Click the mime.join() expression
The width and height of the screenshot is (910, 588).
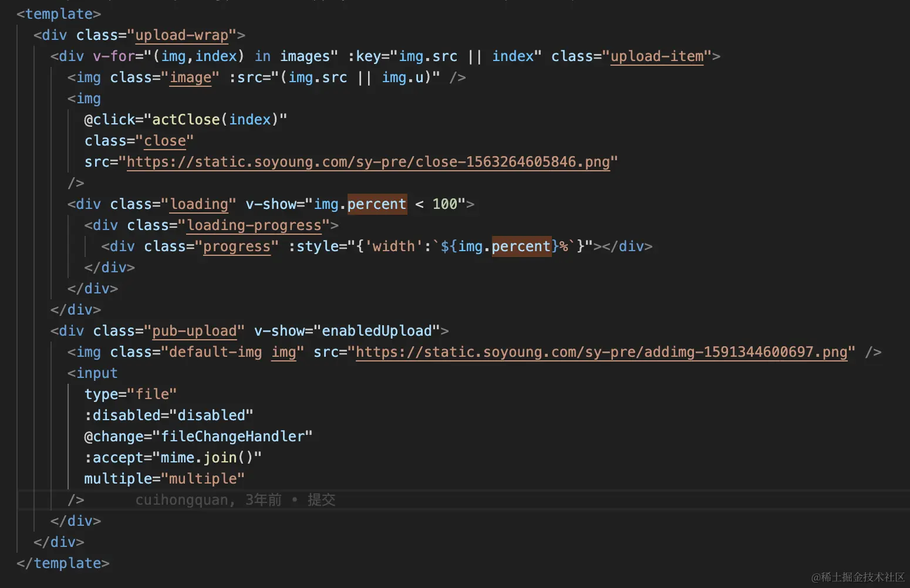(x=207, y=458)
